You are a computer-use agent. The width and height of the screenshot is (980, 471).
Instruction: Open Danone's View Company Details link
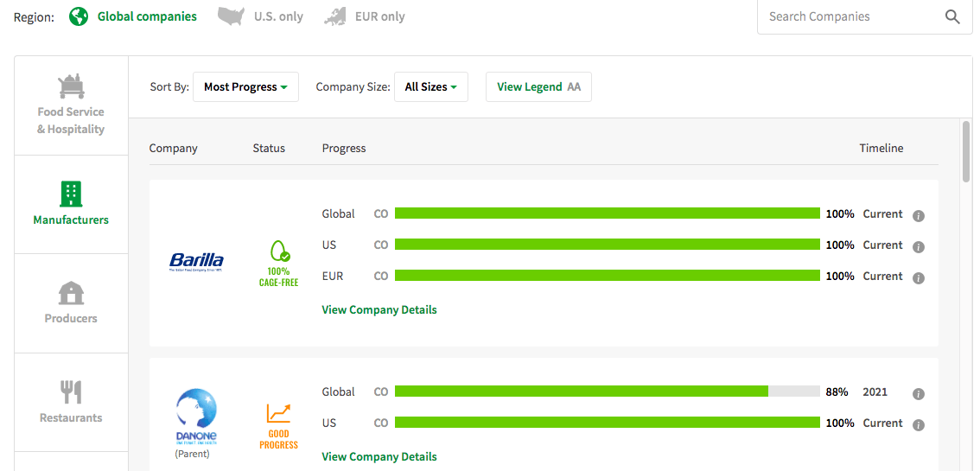point(379,456)
